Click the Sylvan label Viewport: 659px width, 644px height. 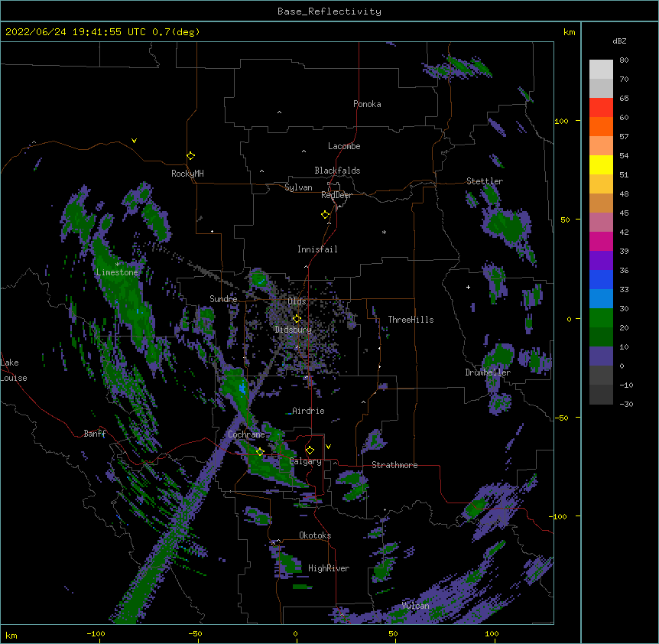click(298, 187)
